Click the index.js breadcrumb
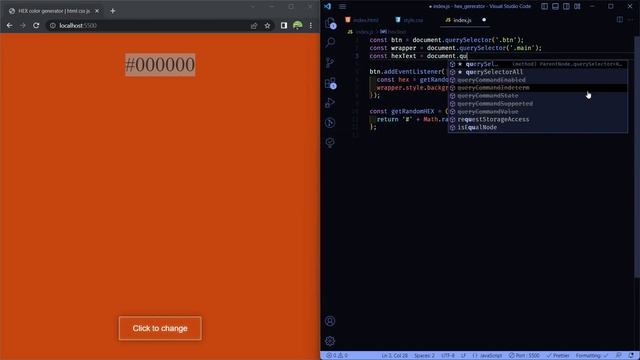Screen dimensions: 640x360 point(360,32)
